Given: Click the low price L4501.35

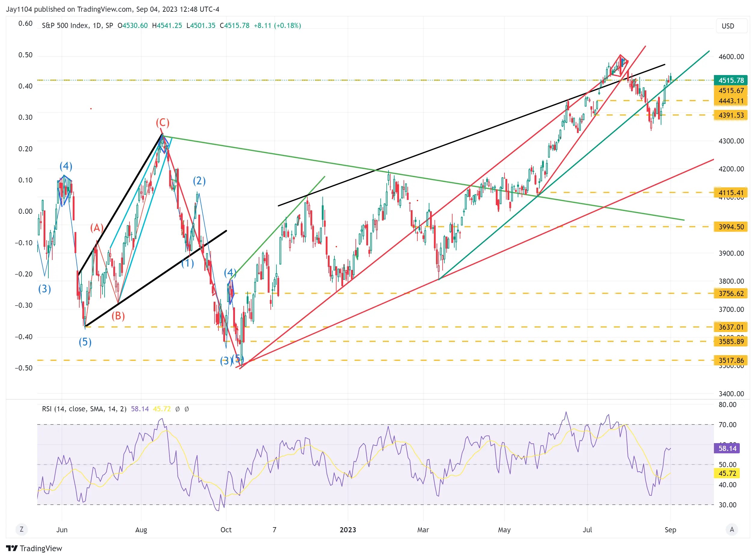Looking at the screenshot, I should [201, 26].
